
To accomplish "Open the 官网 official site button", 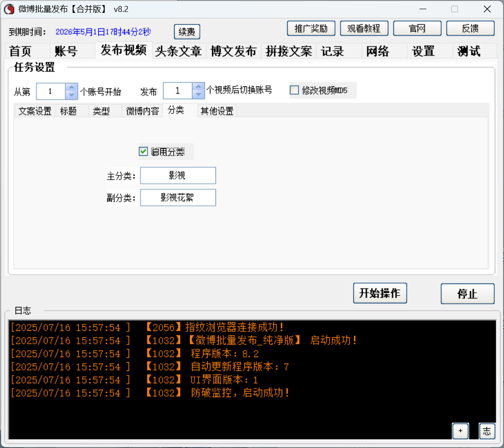I will point(417,28).
